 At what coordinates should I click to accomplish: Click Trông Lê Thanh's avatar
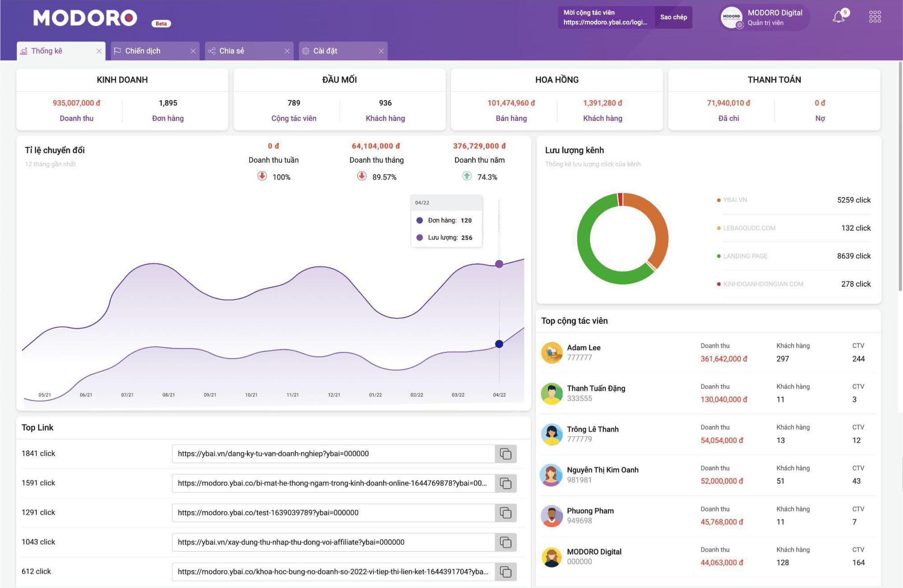click(552, 434)
